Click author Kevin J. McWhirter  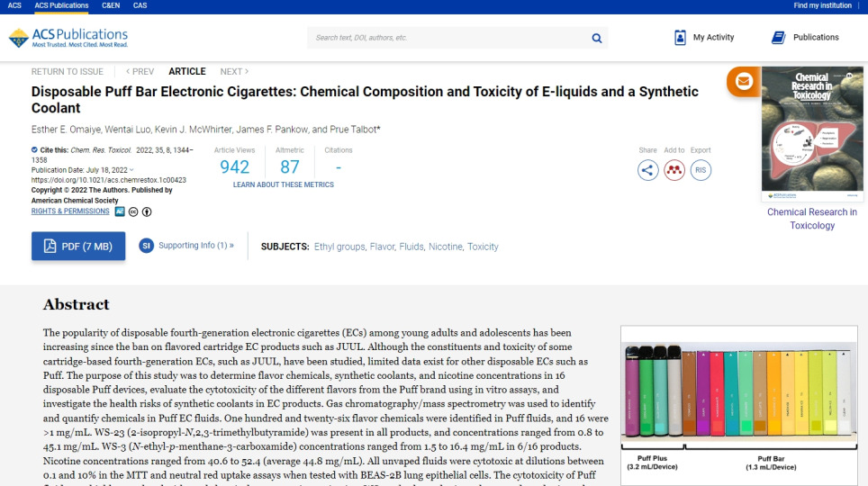(193, 130)
